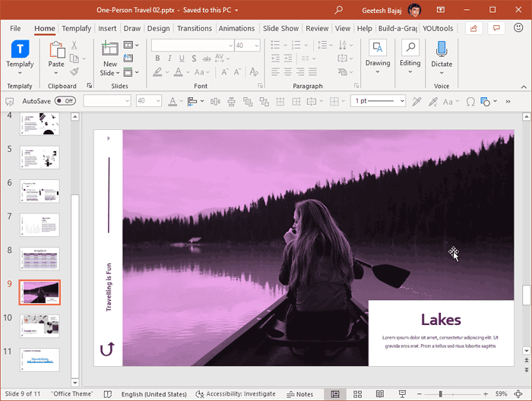532x401 pixels.
Task: Open the Change Case Aa dropdown in ribbon
Action: pyautogui.click(x=202, y=72)
